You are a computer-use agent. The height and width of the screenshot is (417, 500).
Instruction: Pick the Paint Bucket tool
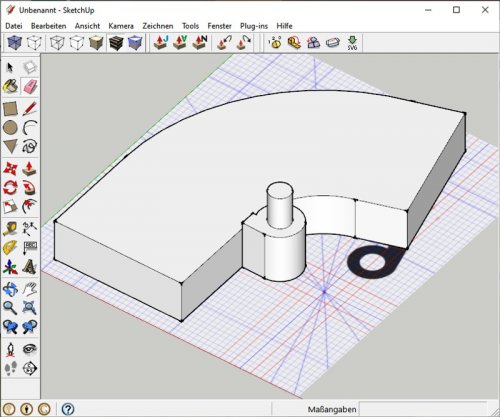(x=10, y=86)
